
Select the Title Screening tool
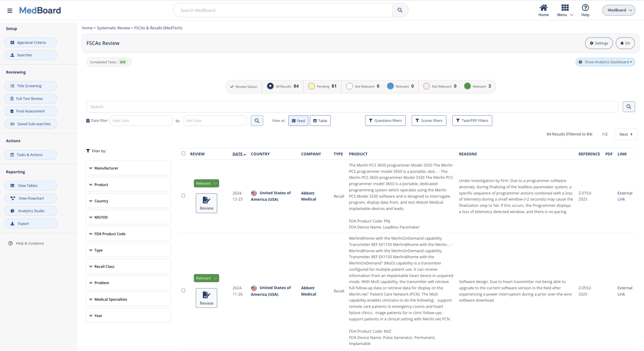pos(31,86)
